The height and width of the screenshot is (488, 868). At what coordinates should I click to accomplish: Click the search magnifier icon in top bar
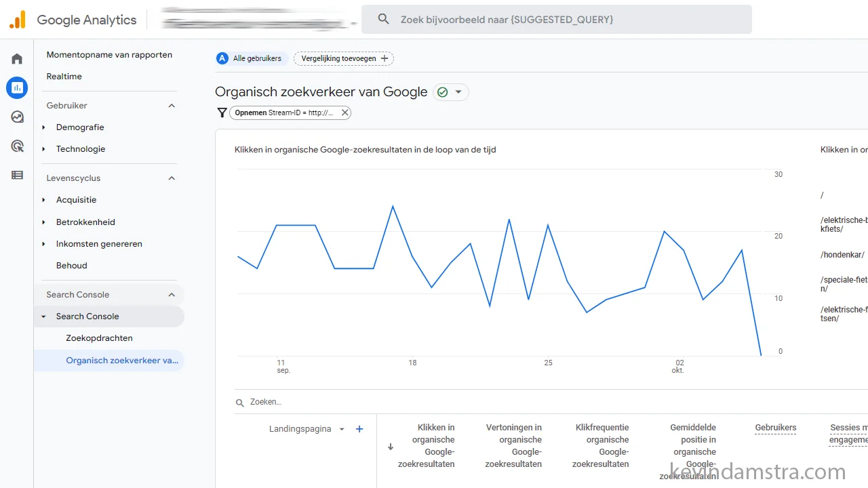tap(384, 20)
